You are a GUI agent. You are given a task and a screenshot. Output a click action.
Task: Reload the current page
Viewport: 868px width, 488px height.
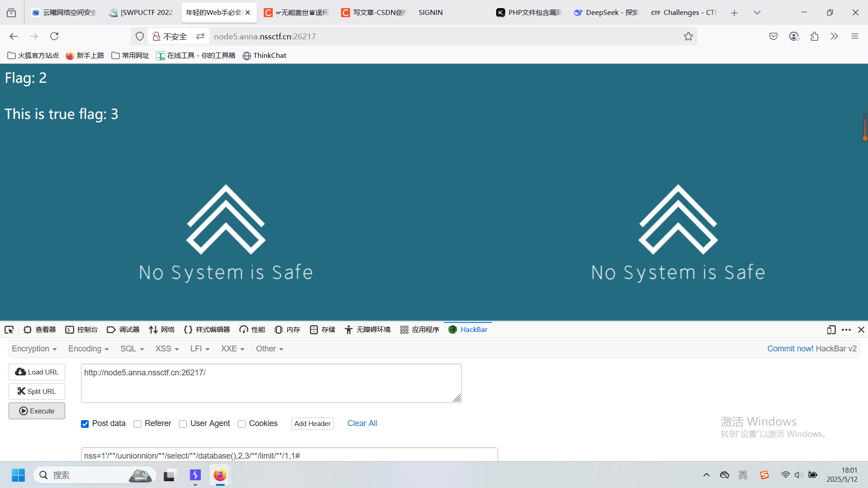click(54, 36)
